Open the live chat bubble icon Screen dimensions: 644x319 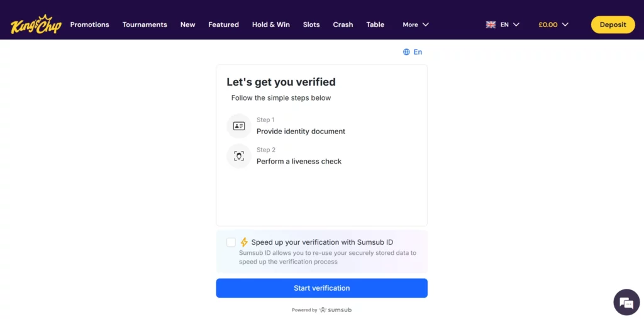pyautogui.click(x=626, y=302)
